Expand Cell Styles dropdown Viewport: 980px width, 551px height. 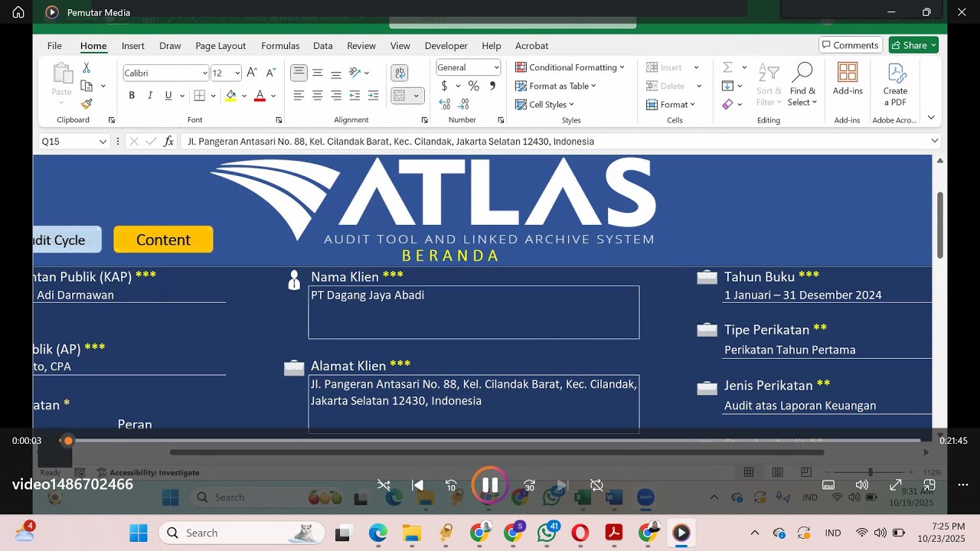pos(572,104)
